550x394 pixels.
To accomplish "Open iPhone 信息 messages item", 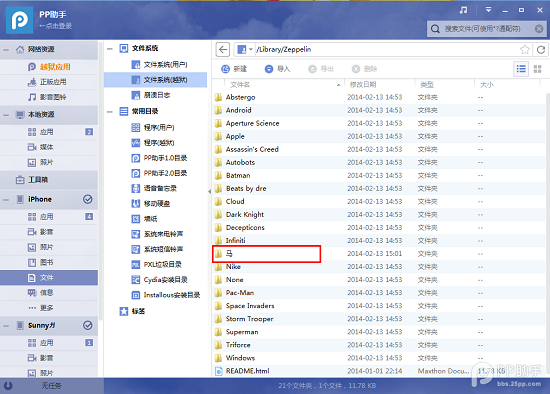I will click(x=49, y=293).
